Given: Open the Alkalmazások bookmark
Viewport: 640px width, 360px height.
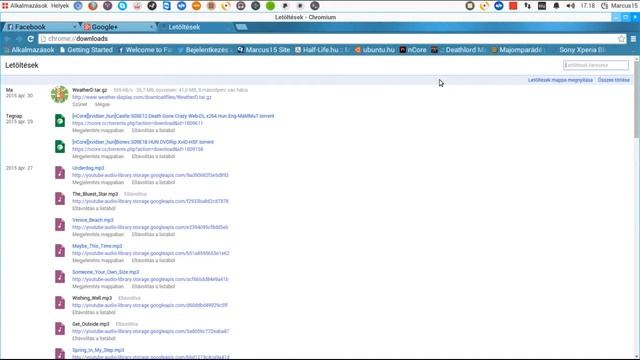Looking at the screenshot, I should pyautogui.click(x=29, y=50).
